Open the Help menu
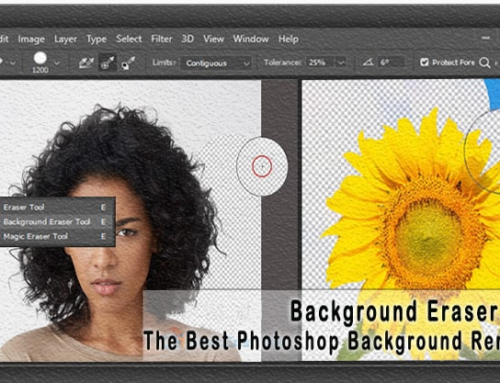The width and height of the screenshot is (500, 383). pyautogui.click(x=288, y=39)
